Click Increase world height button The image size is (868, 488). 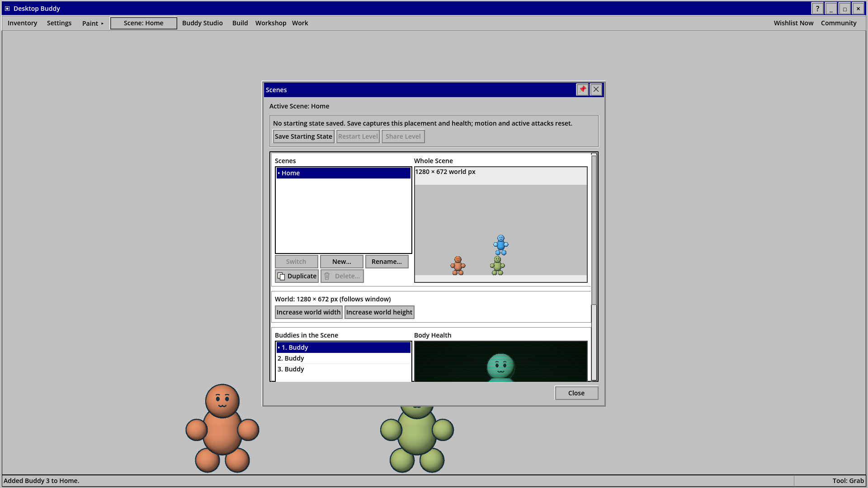click(379, 312)
